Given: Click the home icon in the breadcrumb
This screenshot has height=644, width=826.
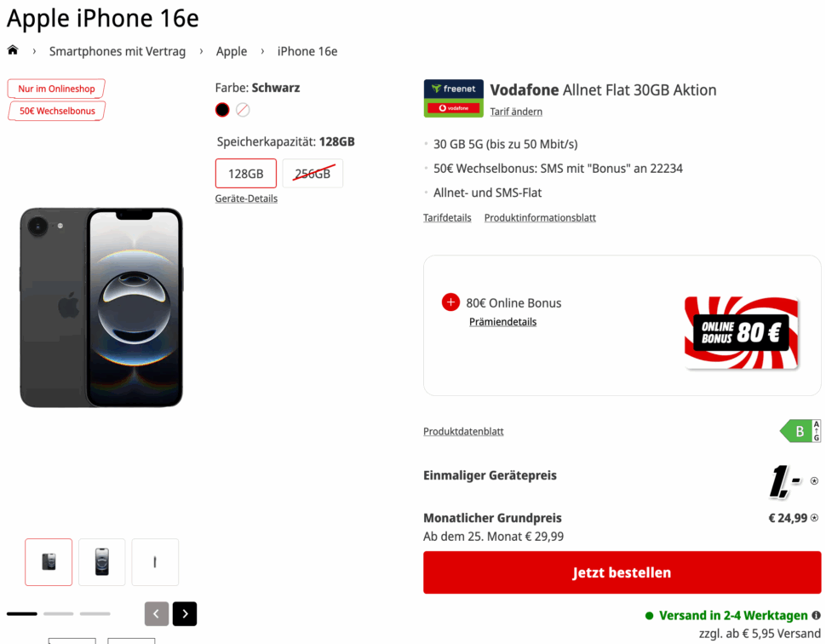Looking at the screenshot, I should [x=13, y=51].
